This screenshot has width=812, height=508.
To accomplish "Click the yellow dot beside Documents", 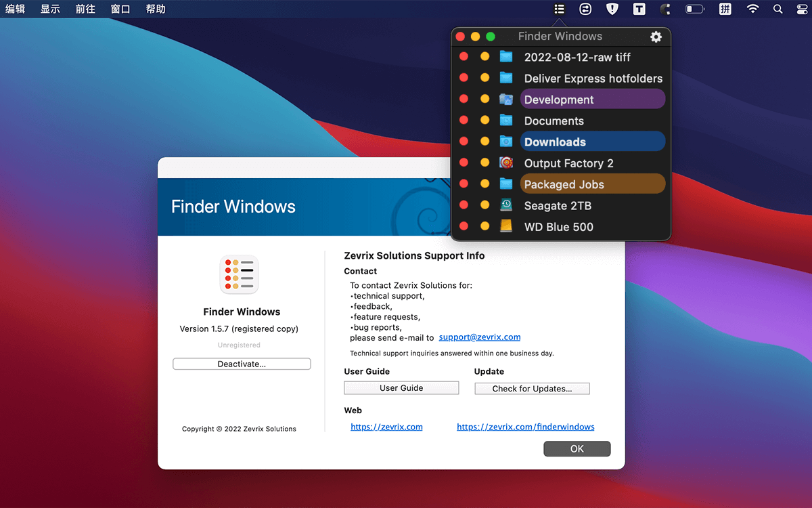I will [484, 120].
